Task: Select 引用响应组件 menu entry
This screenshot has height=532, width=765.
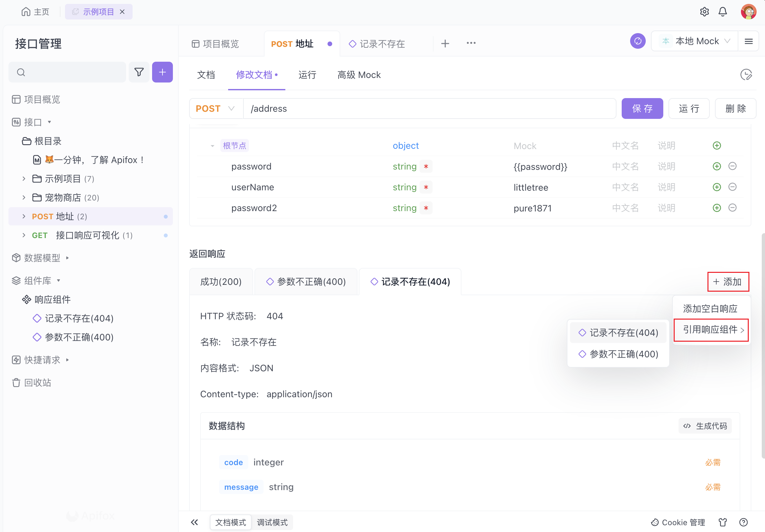Action: click(x=711, y=330)
